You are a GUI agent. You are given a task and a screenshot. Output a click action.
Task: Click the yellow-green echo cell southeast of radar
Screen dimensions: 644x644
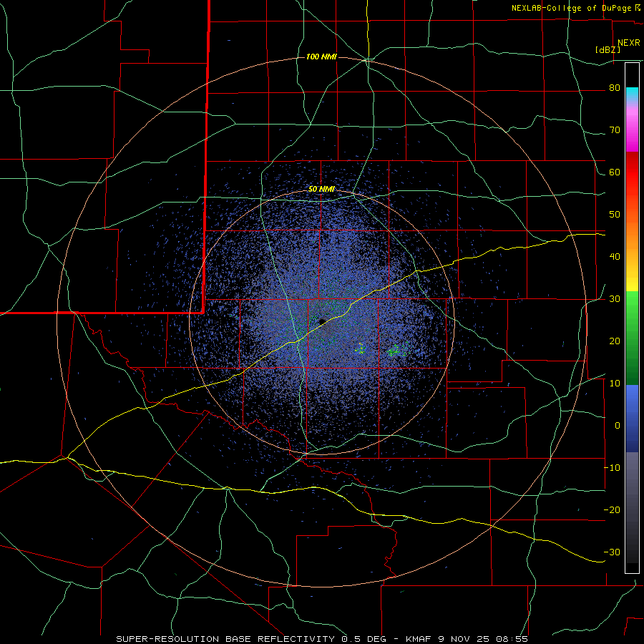360,348
